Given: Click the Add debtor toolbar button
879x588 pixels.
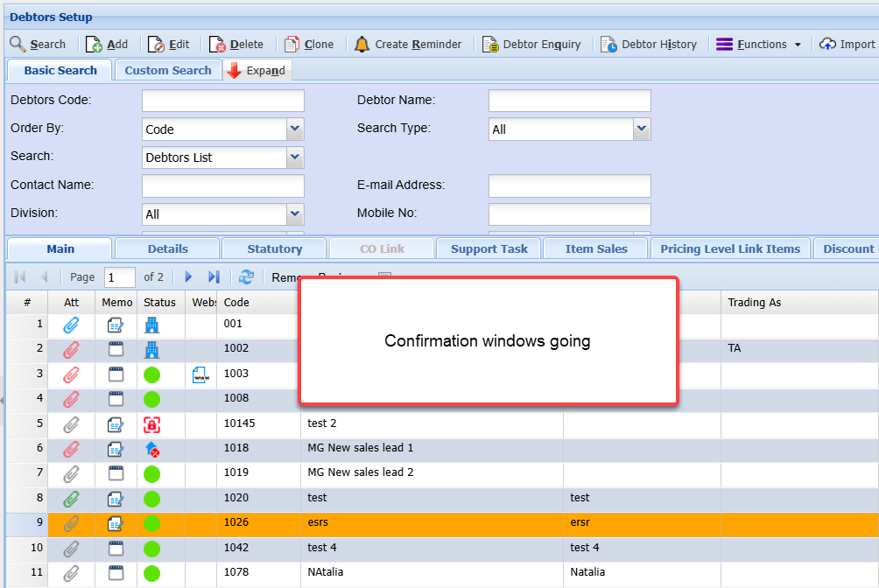Looking at the screenshot, I should (107, 45).
